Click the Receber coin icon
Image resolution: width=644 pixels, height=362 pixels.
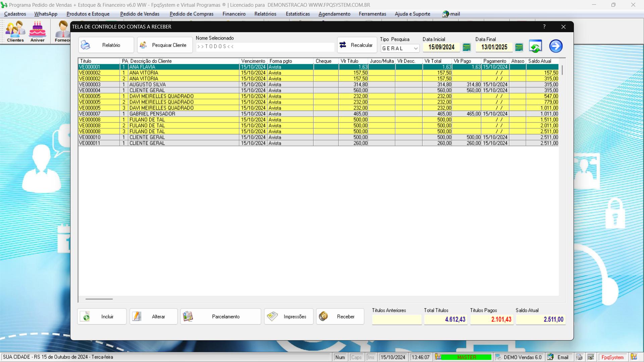(x=323, y=316)
